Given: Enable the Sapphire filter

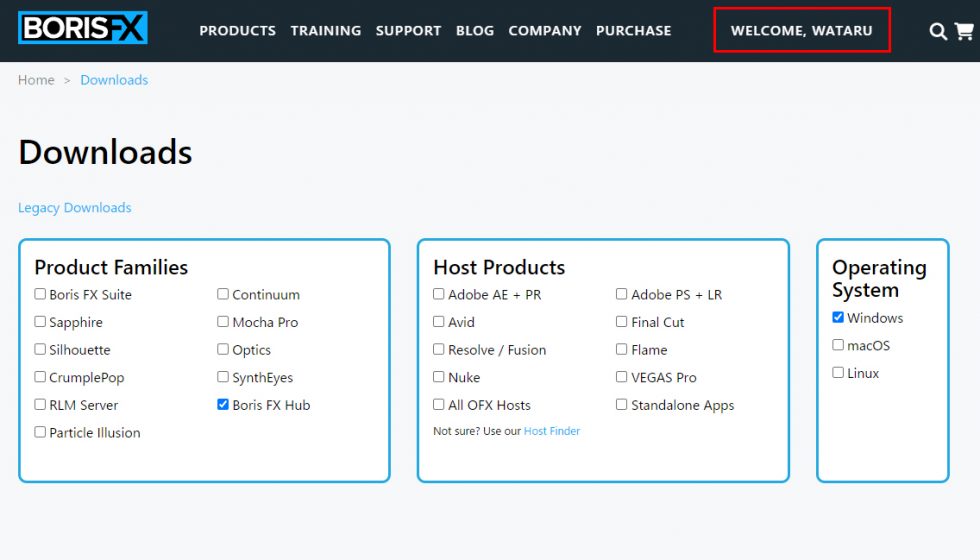Looking at the screenshot, I should (x=40, y=321).
